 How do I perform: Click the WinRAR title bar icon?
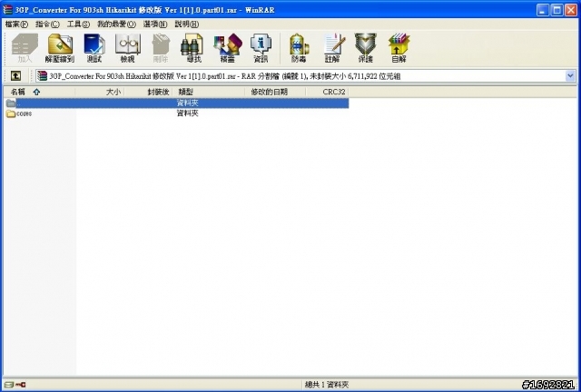pyautogui.click(x=7, y=10)
